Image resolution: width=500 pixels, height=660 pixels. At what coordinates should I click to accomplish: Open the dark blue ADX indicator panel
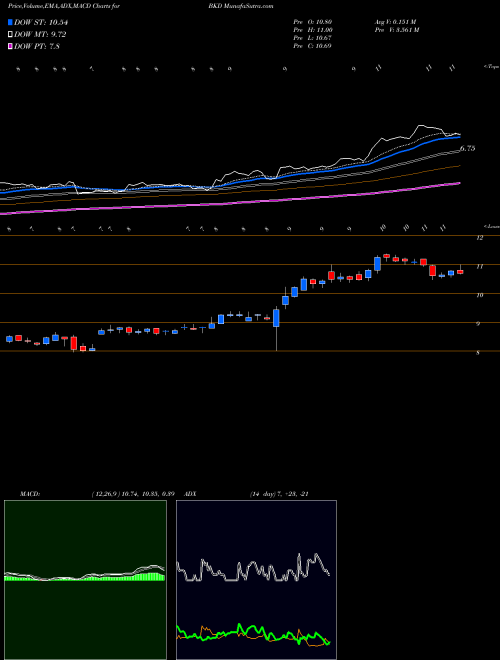[256, 580]
